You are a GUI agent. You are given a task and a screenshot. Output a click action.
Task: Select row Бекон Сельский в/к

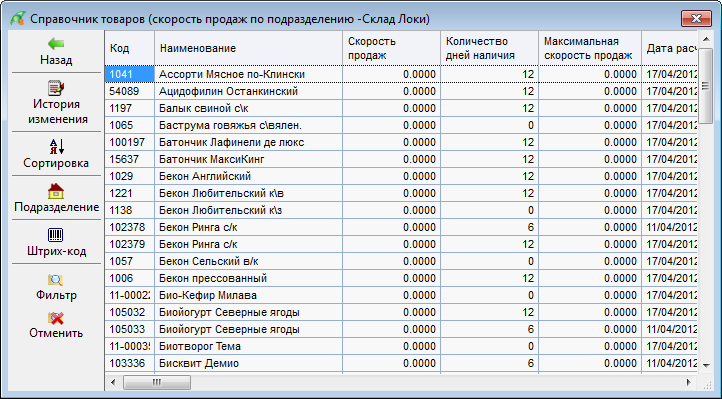402,261
